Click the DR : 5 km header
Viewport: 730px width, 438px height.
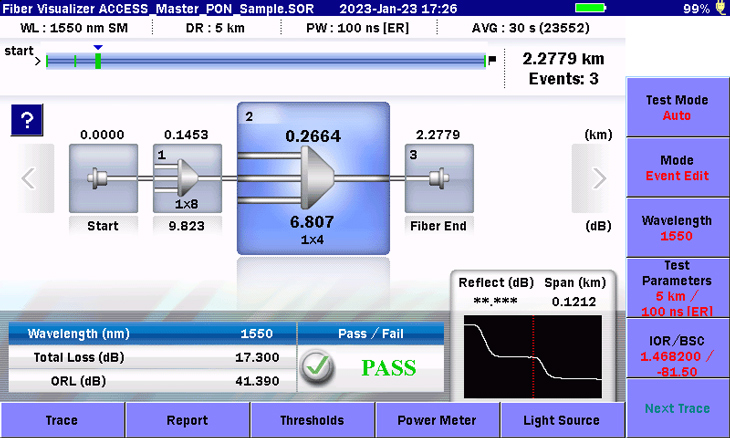(215, 28)
